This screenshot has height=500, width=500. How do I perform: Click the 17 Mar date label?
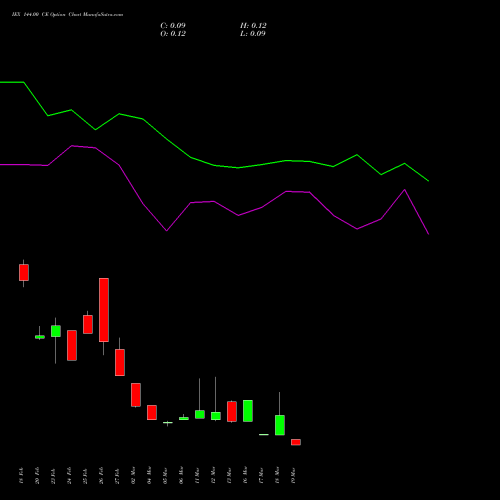pos(261,475)
